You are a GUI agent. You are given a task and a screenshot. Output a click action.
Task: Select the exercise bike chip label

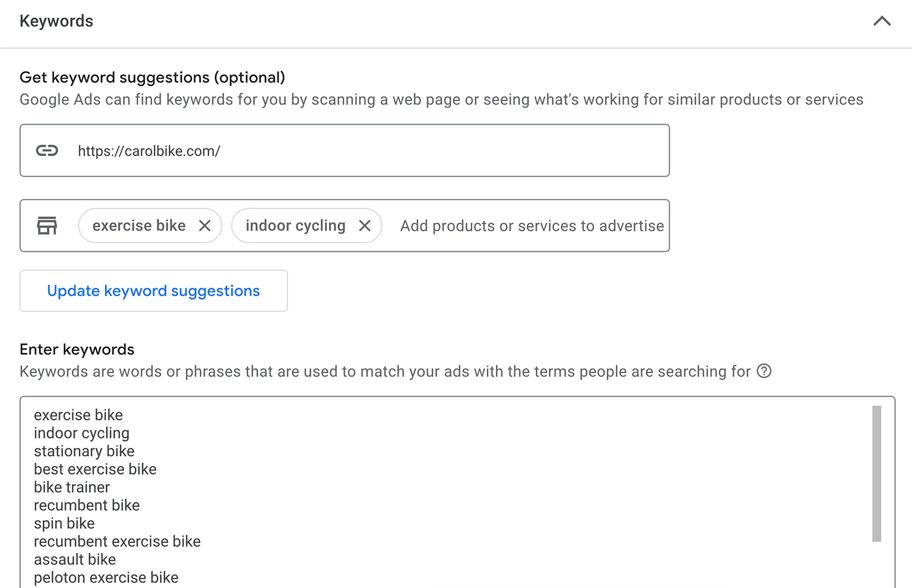(x=139, y=226)
